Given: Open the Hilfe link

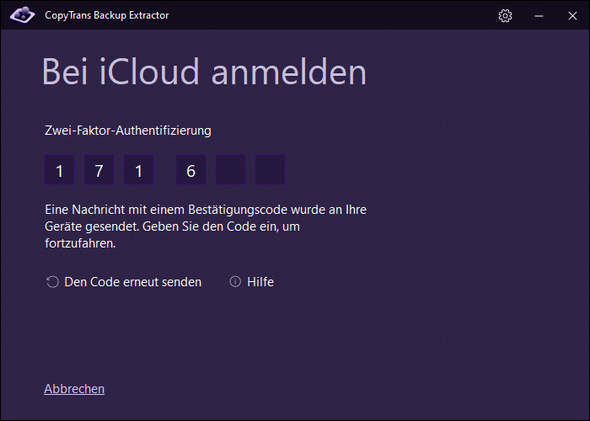Looking at the screenshot, I should pyautogui.click(x=260, y=282).
